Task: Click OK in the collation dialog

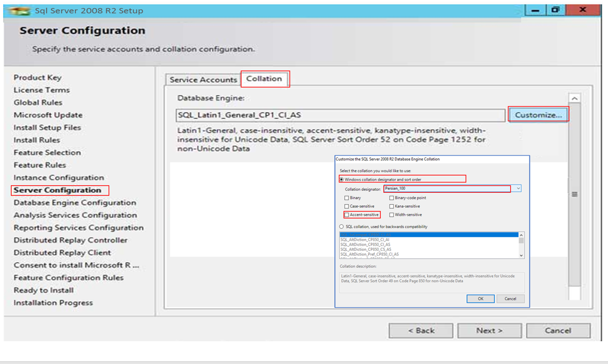Action: click(x=480, y=298)
